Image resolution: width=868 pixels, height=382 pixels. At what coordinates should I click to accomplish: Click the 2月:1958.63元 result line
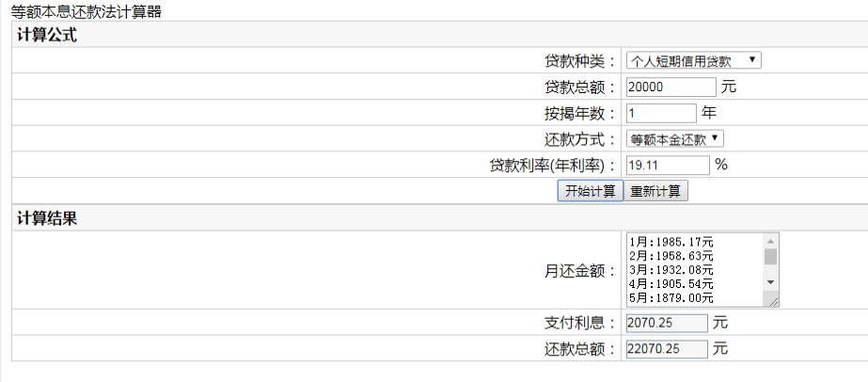672,256
